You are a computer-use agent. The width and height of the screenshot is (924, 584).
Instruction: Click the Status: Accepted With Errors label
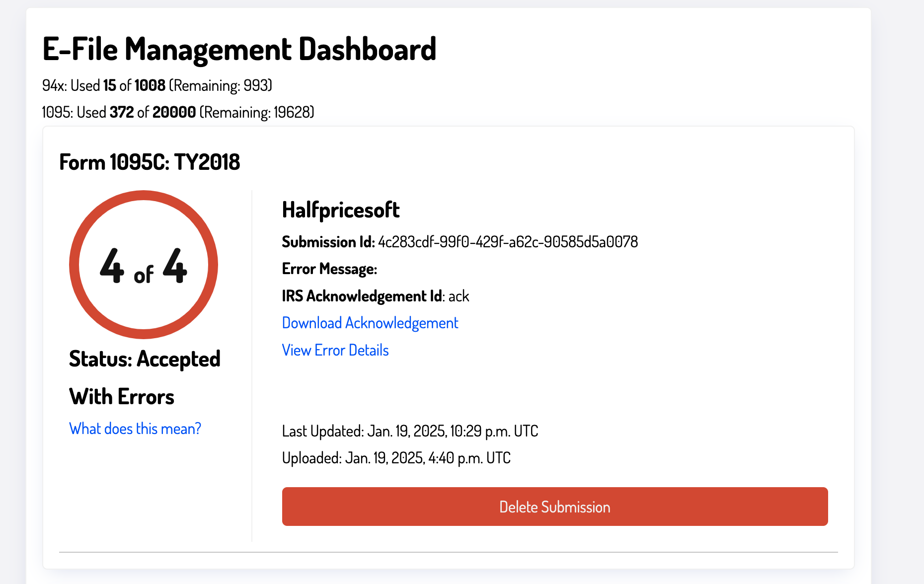[x=144, y=377]
